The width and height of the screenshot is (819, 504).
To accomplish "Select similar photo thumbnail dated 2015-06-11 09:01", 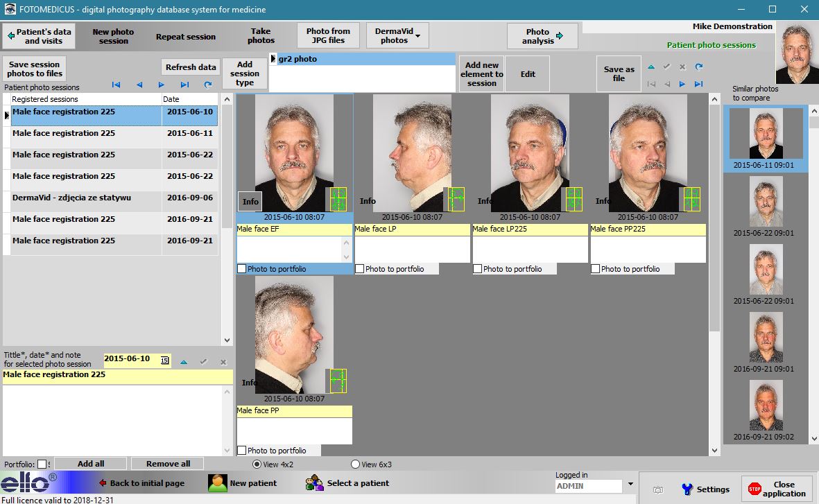I will coord(766,139).
